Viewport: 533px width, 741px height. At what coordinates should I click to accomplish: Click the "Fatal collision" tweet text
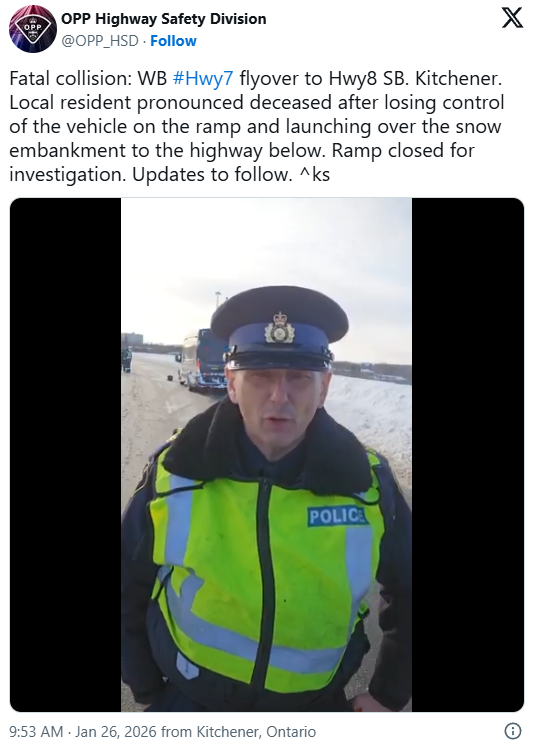click(70, 78)
